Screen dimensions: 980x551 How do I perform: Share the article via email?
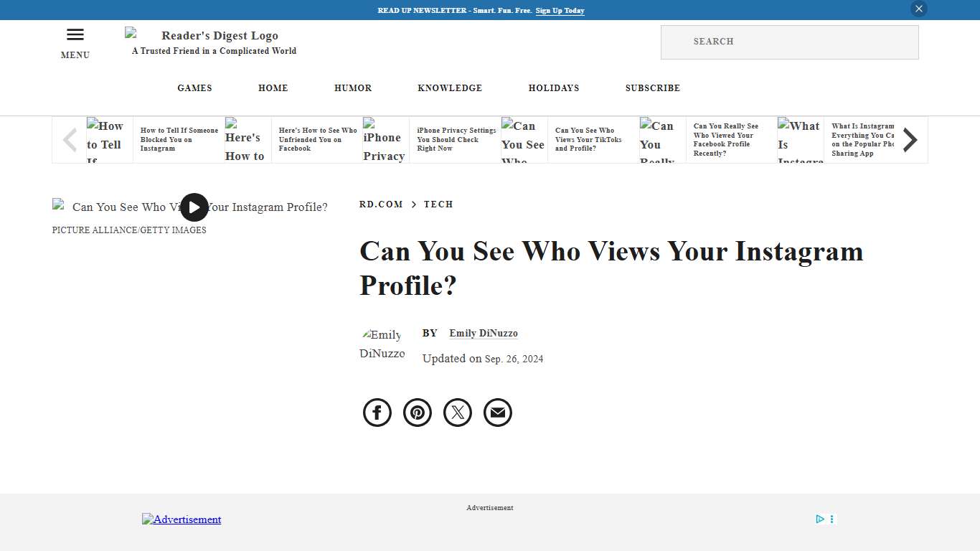click(x=497, y=412)
